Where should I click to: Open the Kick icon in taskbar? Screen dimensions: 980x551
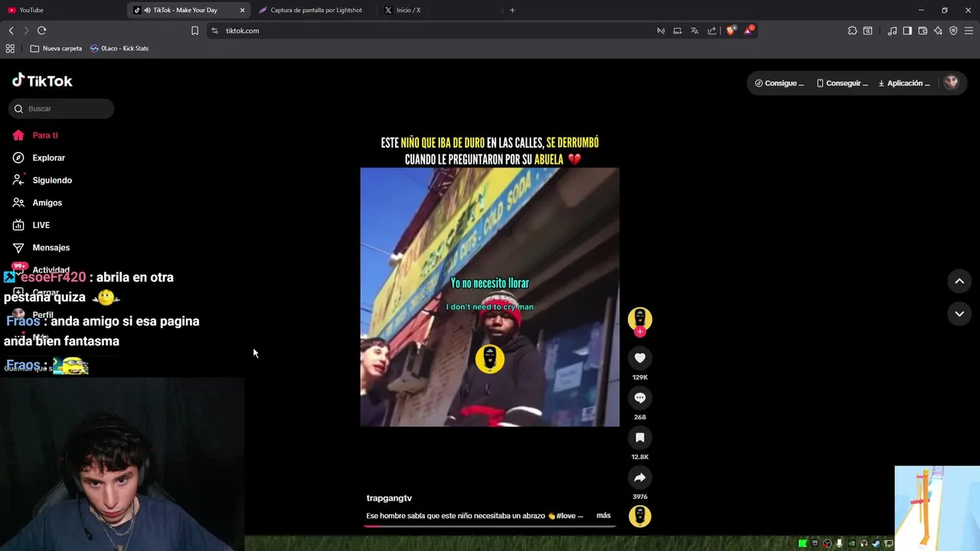(802, 543)
